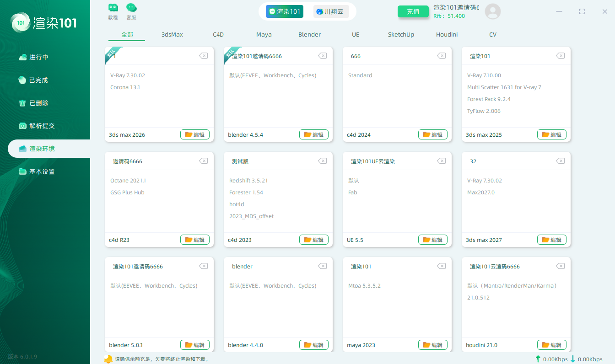The image size is (615, 364).
Task: Delete the 3ds max 2025 environment card
Action: tap(561, 56)
